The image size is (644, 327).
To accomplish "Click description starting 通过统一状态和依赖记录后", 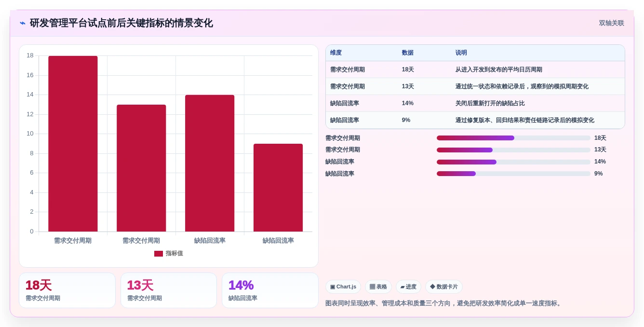I will pyautogui.click(x=522, y=87).
